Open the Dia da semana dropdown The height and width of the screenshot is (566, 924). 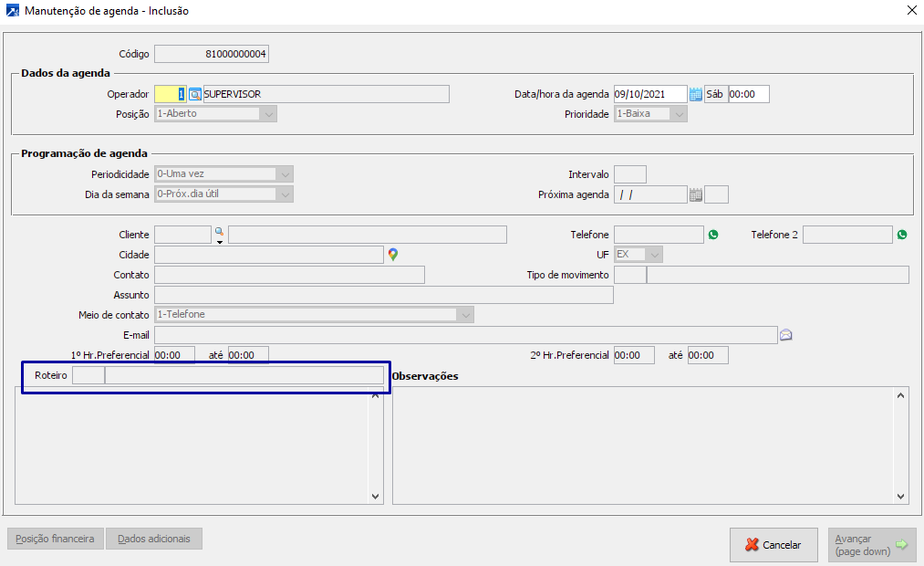286,194
